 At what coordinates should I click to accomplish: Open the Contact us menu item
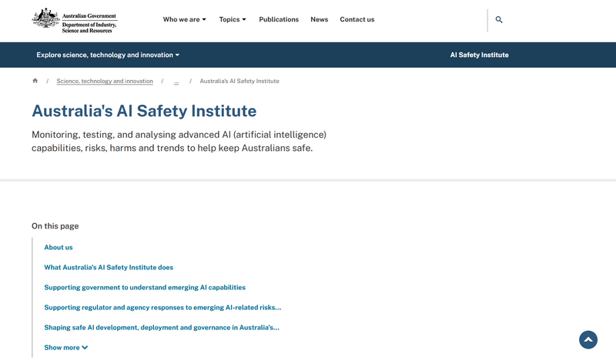click(x=357, y=19)
